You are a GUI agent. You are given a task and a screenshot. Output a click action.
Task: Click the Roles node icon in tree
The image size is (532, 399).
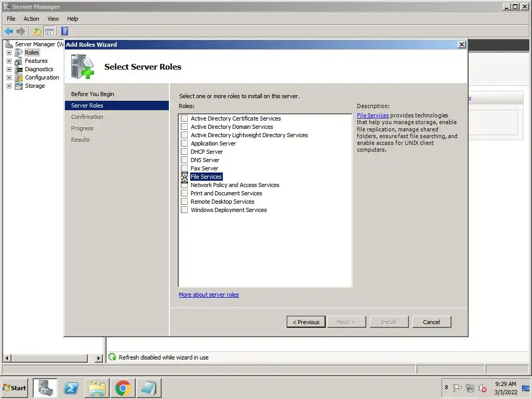click(x=19, y=52)
